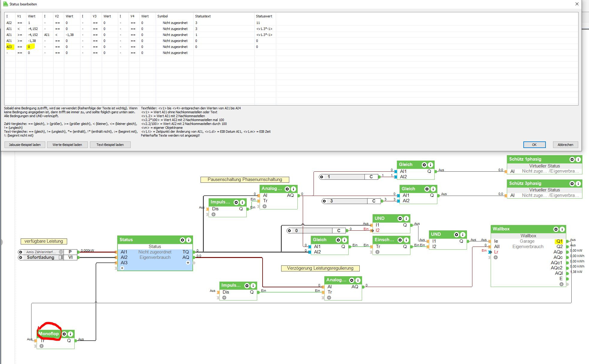
Task: Expand more inputs on Status block
Action: pyautogui.click(x=122, y=268)
